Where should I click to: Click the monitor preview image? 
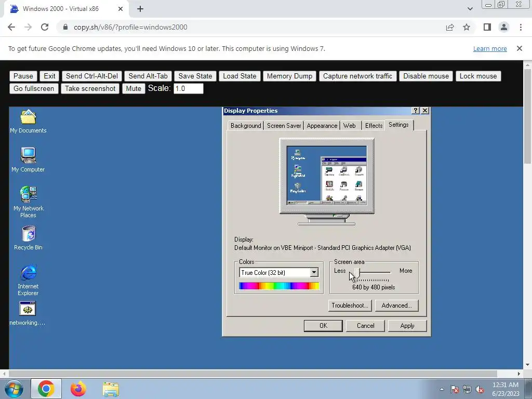click(327, 181)
